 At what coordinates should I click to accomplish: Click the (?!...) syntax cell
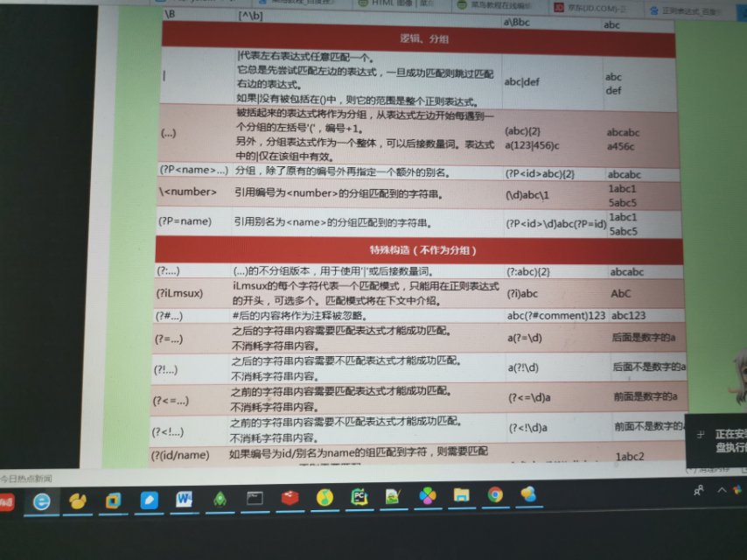(x=166, y=369)
